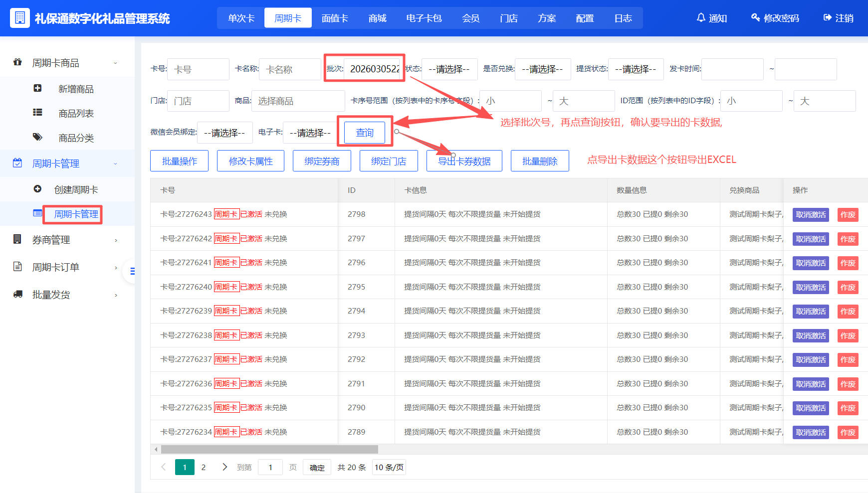Click the document icon beside 周期卡订单
868x493 pixels.
point(17,267)
